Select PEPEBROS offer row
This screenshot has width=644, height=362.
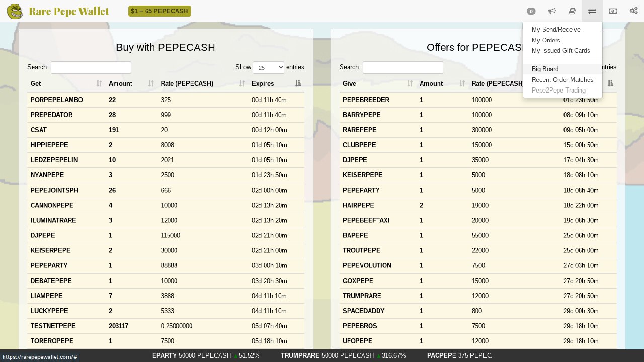coord(478,326)
